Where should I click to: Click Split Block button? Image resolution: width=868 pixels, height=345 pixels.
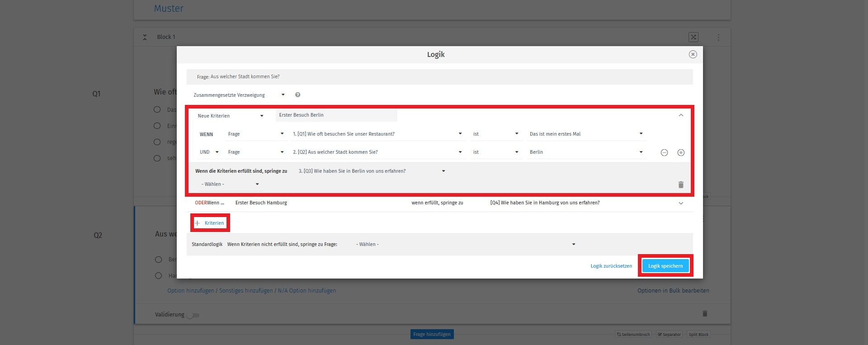(x=698, y=335)
